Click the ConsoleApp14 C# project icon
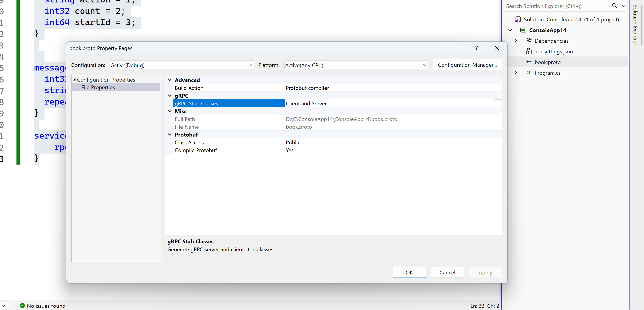 (523, 30)
